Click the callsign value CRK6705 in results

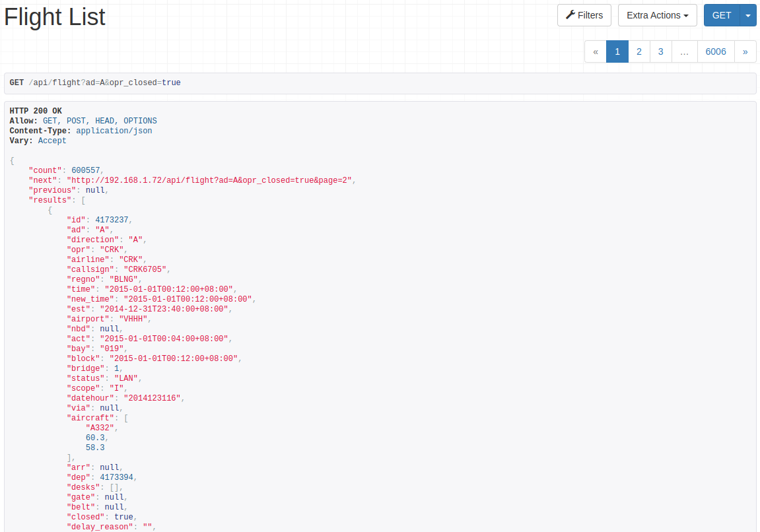145,269
